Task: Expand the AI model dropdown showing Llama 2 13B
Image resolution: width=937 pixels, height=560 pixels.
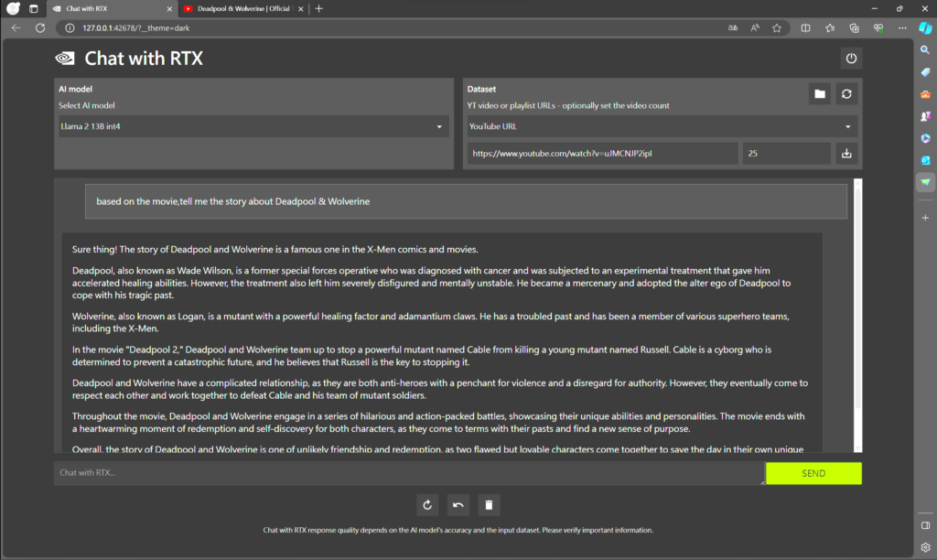Action: pyautogui.click(x=252, y=126)
